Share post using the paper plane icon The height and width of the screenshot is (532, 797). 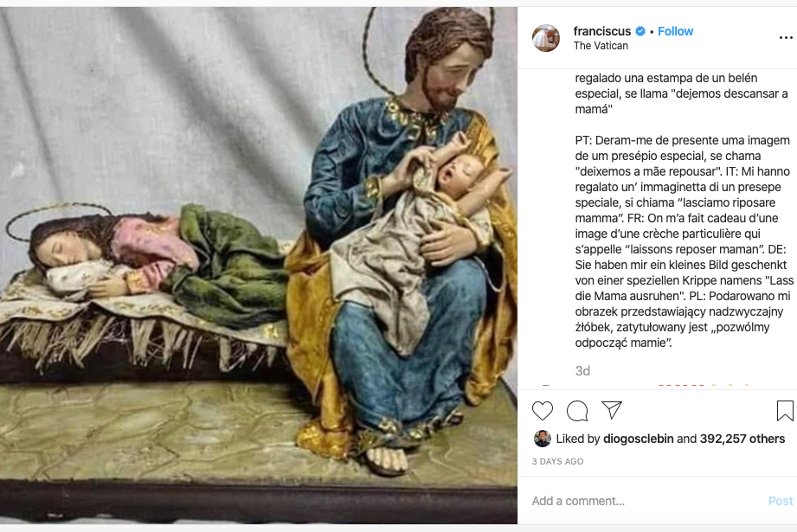[x=612, y=410]
